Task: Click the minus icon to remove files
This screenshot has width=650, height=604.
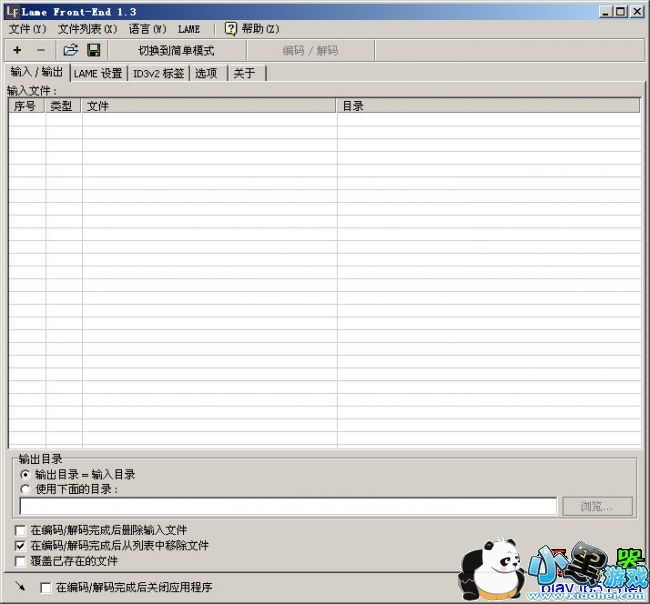Action: coord(41,51)
